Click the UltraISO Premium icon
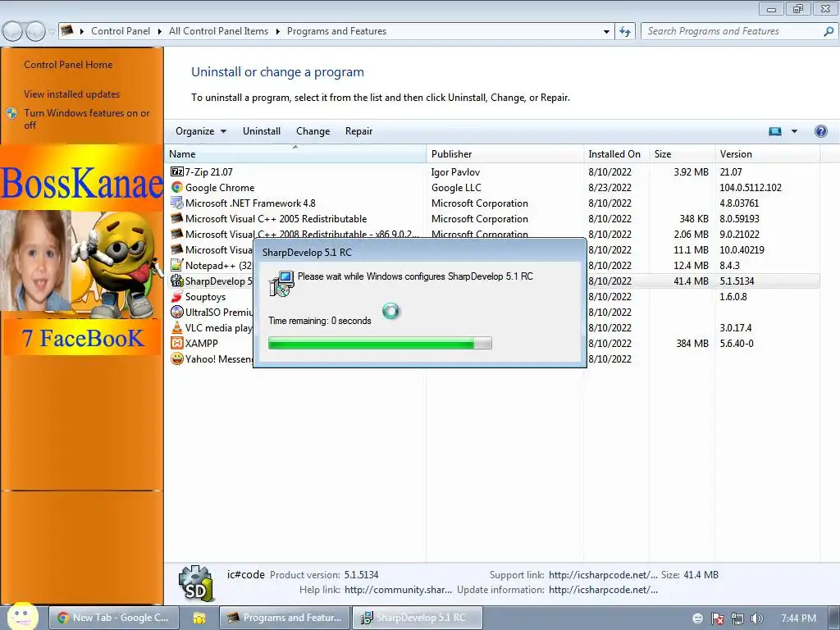840x630 pixels. tap(177, 312)
